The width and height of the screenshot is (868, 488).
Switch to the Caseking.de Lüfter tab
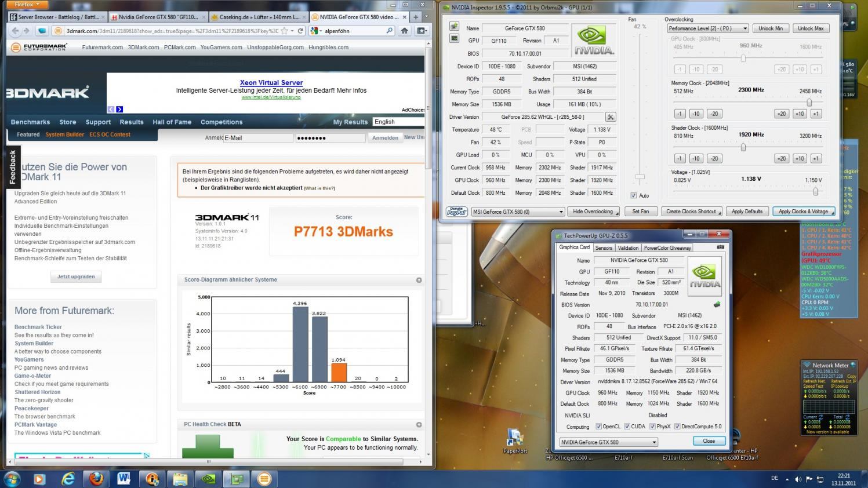pyautogui.click(x=257, y=17)
